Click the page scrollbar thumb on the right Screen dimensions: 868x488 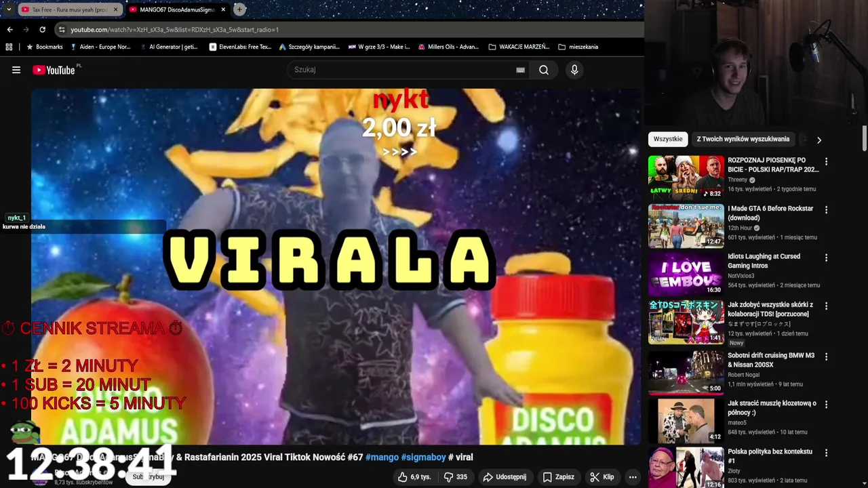tap(865, 138)
